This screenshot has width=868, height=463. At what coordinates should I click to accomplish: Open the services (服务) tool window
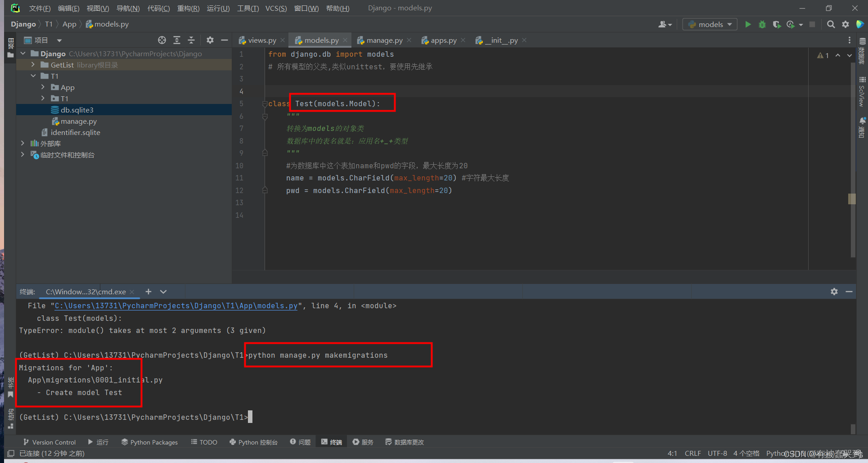(363, 442)
